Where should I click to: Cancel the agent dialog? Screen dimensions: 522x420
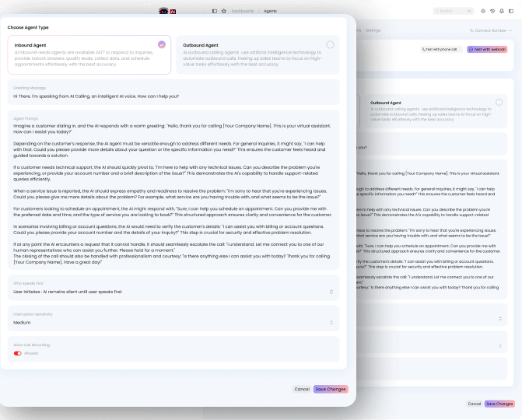(x=302, y=389)
